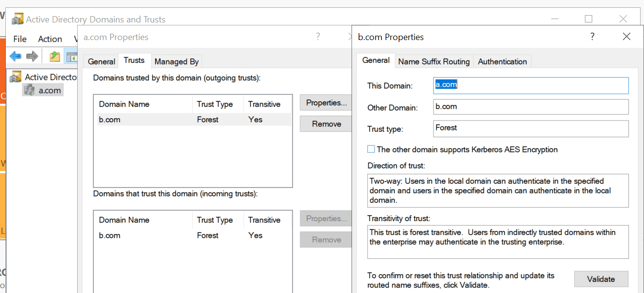Viewport: 644px width, 293px height.
Task: Click the Validate button
Action: click(x=601, y=279)
